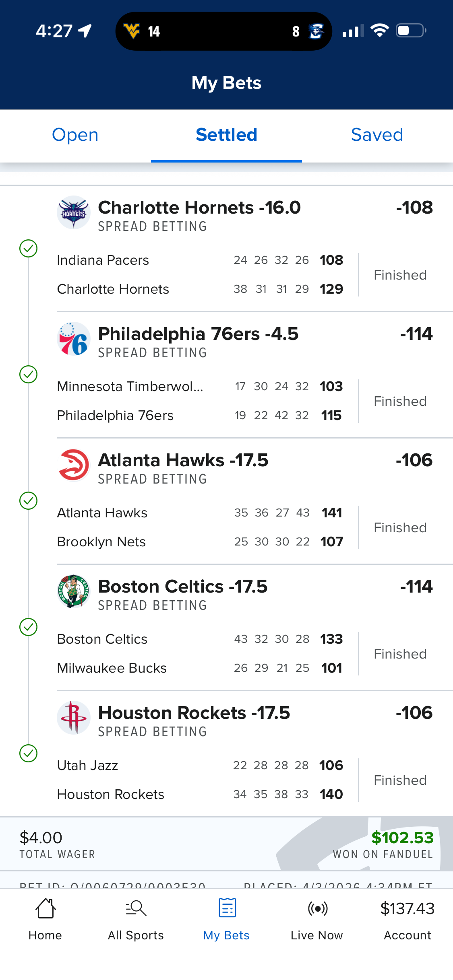Open the Live Now broadcast icon
Viewport: 453px width, 980px height.
317,908
